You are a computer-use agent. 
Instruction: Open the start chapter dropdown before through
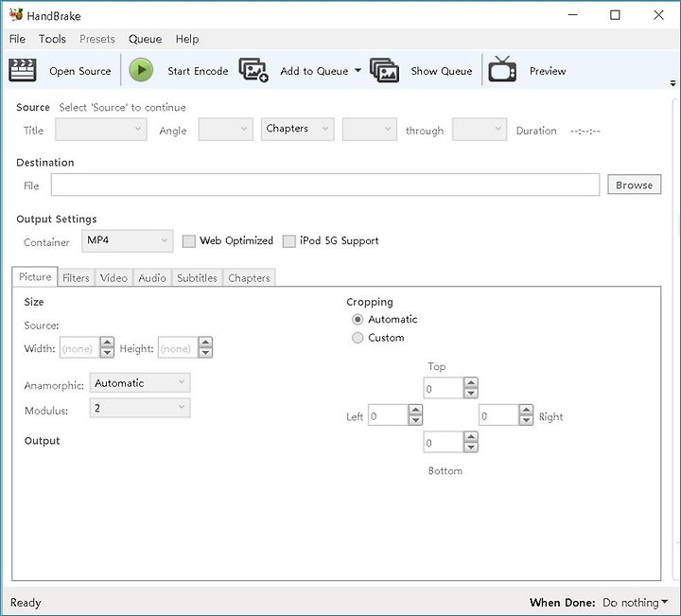click(x=369, y=129)
